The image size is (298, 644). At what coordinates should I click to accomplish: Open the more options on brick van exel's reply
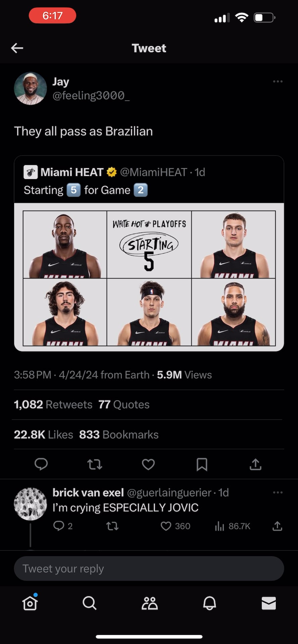pos(278,492)
